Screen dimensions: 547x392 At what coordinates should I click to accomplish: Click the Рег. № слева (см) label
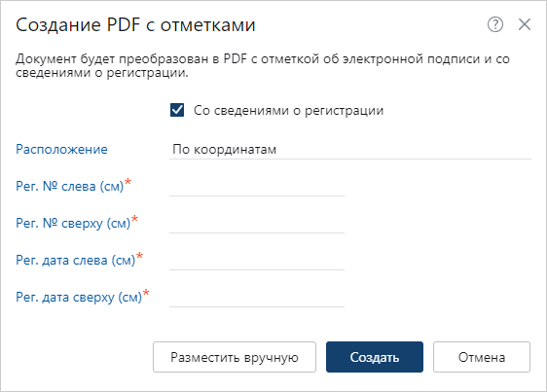pyautogui.click(x=70, y=186)
